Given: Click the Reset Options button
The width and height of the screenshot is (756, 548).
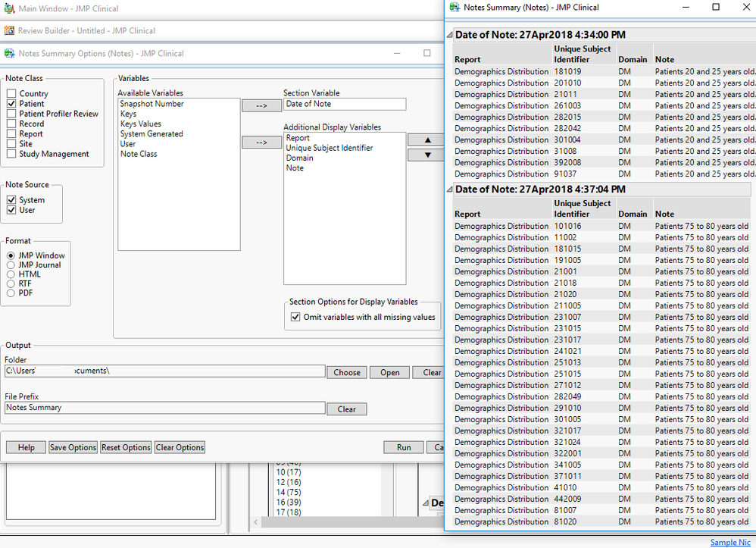Looking at the screenshot, I should pos(127,448).
